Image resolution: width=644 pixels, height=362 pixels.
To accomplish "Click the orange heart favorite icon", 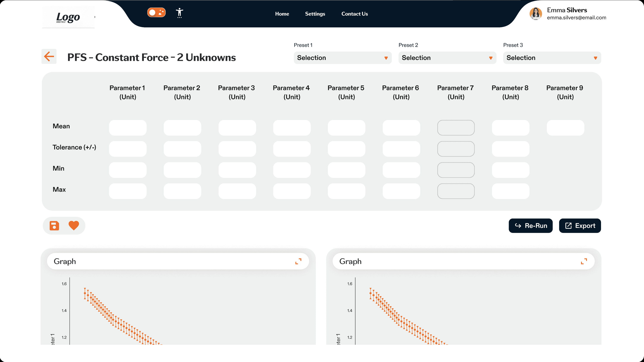I will click(74, 226).
